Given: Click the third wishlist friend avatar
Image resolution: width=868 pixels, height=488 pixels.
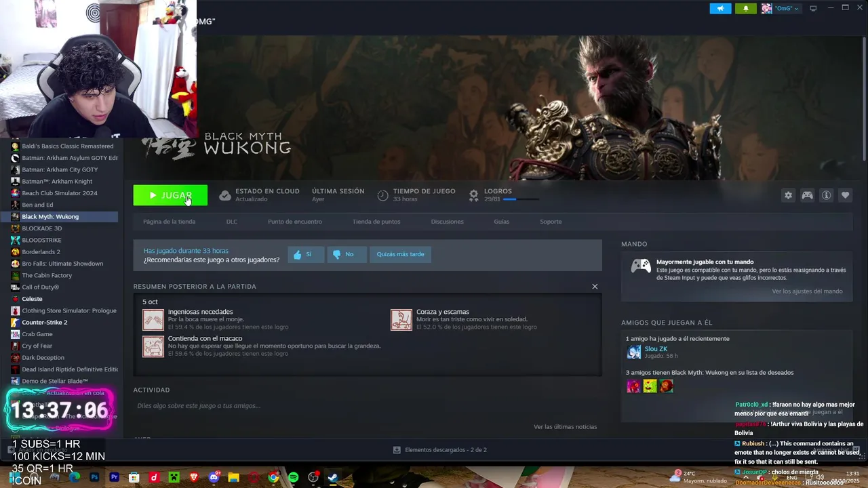Looking at the screenshot, I should (x=667, y=386).
